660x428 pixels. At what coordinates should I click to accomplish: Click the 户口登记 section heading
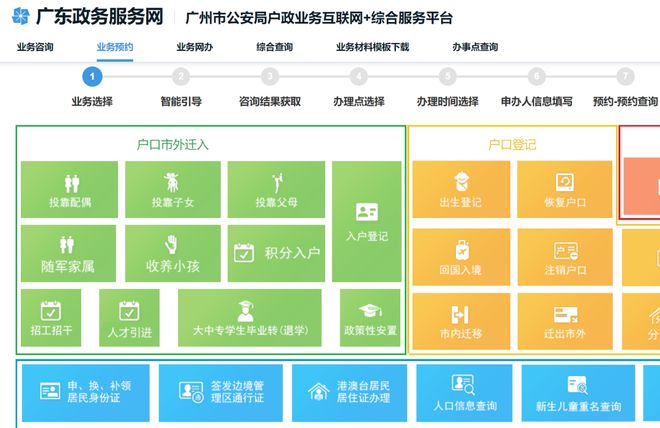[512, 144]
